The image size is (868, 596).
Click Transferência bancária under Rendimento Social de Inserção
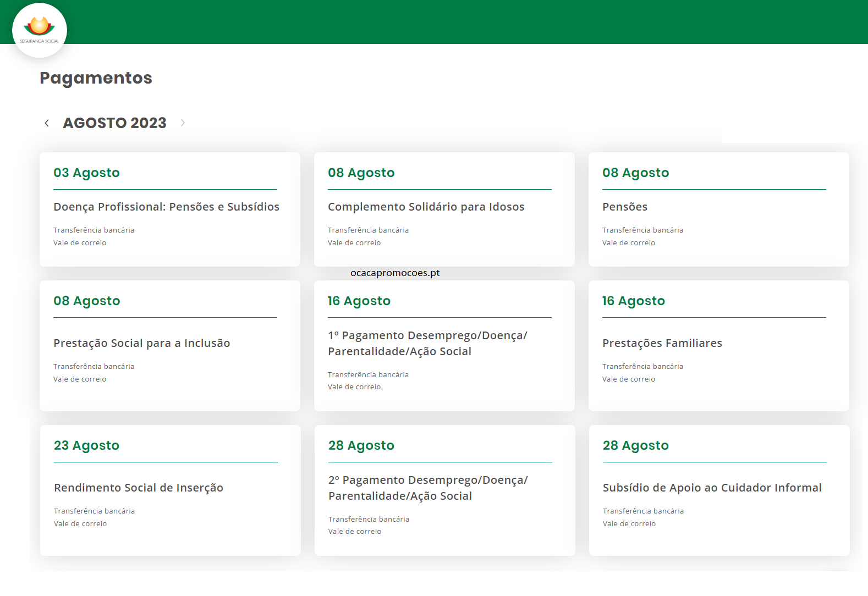point(94,511)
